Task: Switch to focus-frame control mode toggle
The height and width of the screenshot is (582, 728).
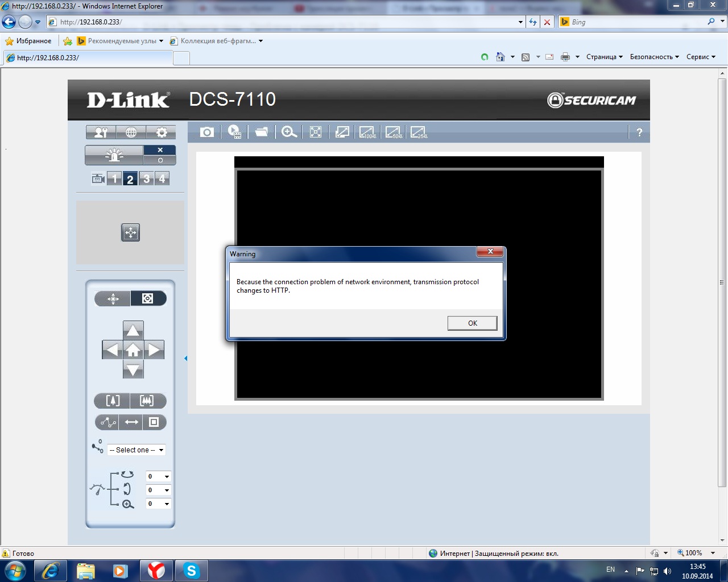Action: pos(148,298)
